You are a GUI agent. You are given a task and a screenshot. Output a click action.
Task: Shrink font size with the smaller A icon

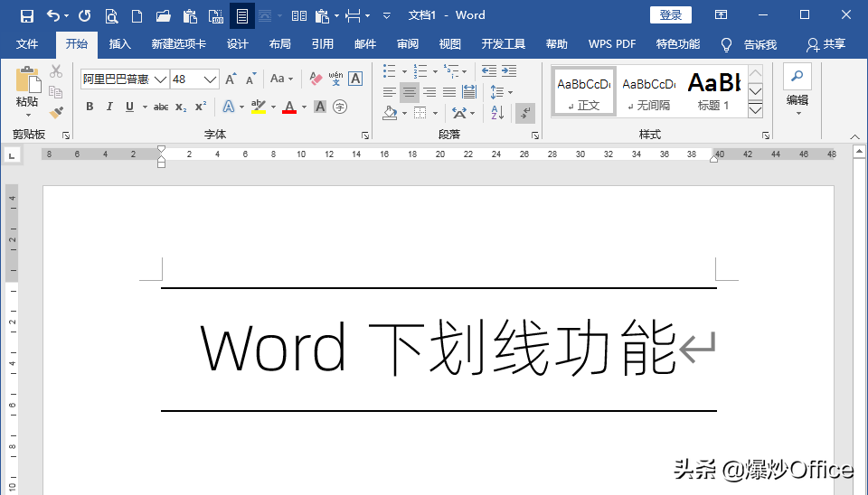250,79
